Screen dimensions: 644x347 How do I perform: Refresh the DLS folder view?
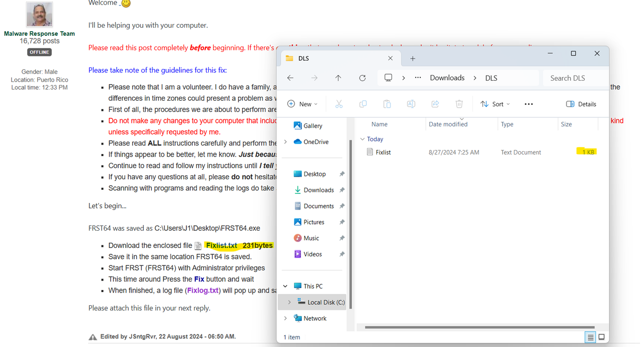pyautogui.click(x=362, y=78)
